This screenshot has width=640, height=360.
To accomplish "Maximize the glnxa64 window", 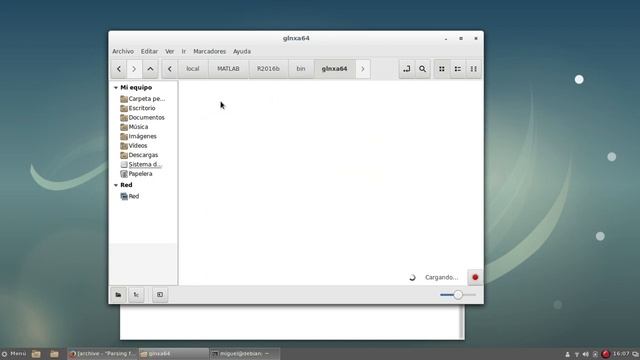I will 461,38.
